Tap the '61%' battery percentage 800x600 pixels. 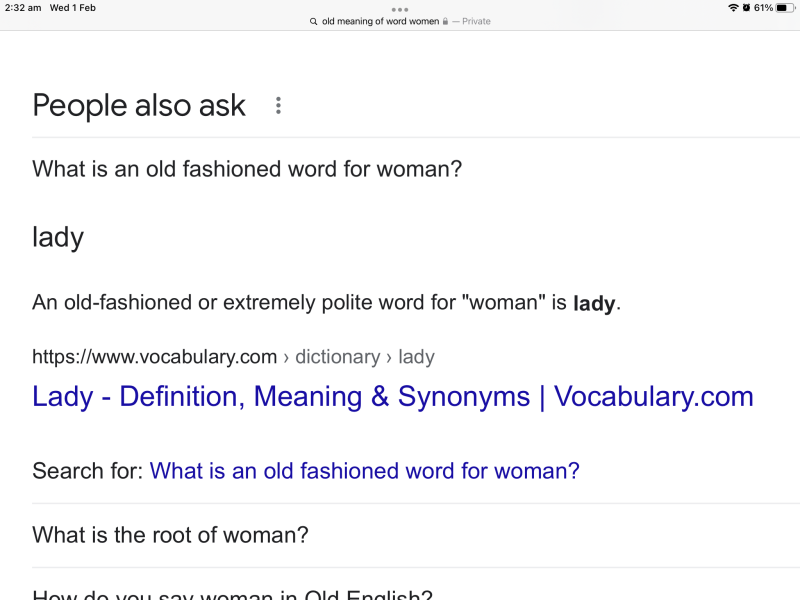pyautogui.click(x=763, y=8)
